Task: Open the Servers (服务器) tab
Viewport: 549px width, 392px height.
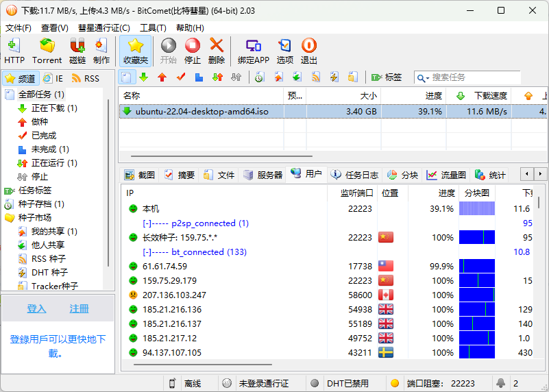Action: pos(263,175)
